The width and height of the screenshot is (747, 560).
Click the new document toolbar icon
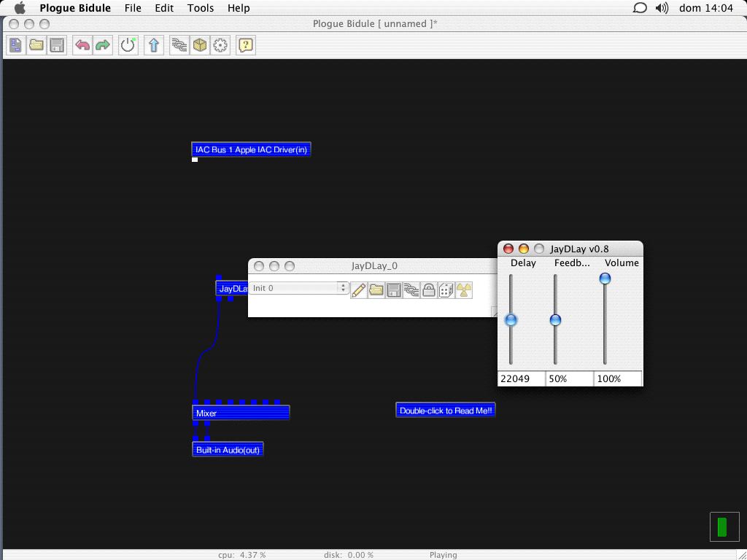[16, 46]
